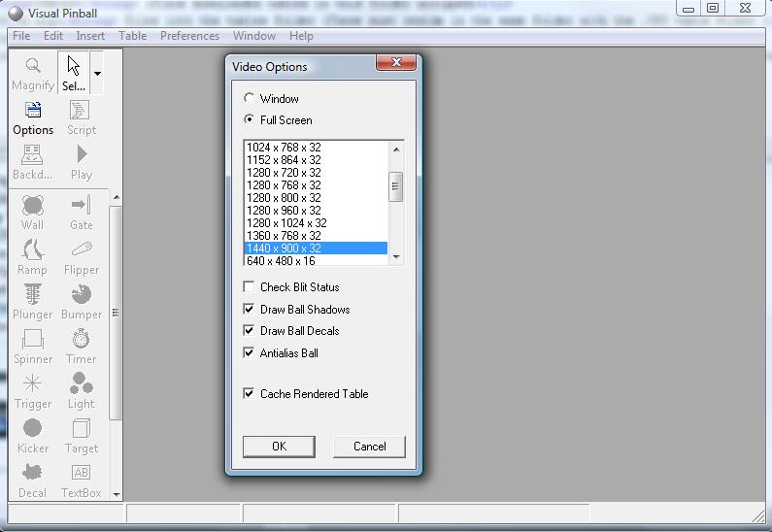Click the Play table icon
The image size is (772, 532).
point(82,162)
